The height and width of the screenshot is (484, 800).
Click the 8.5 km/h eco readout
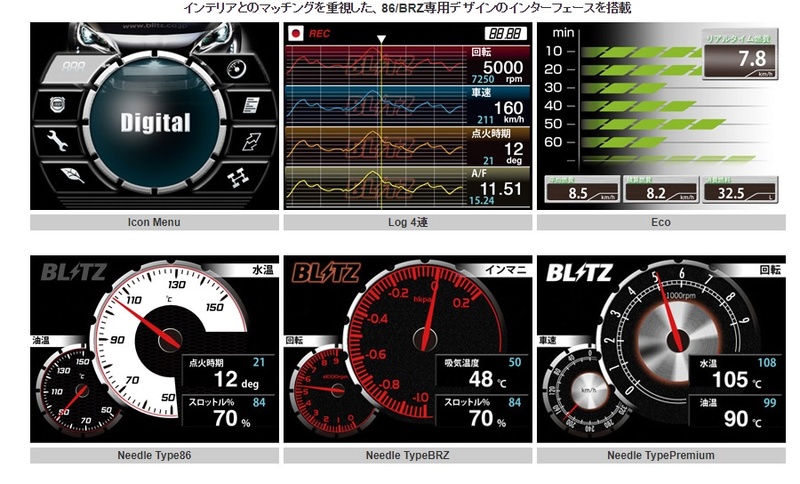[582, 189]
